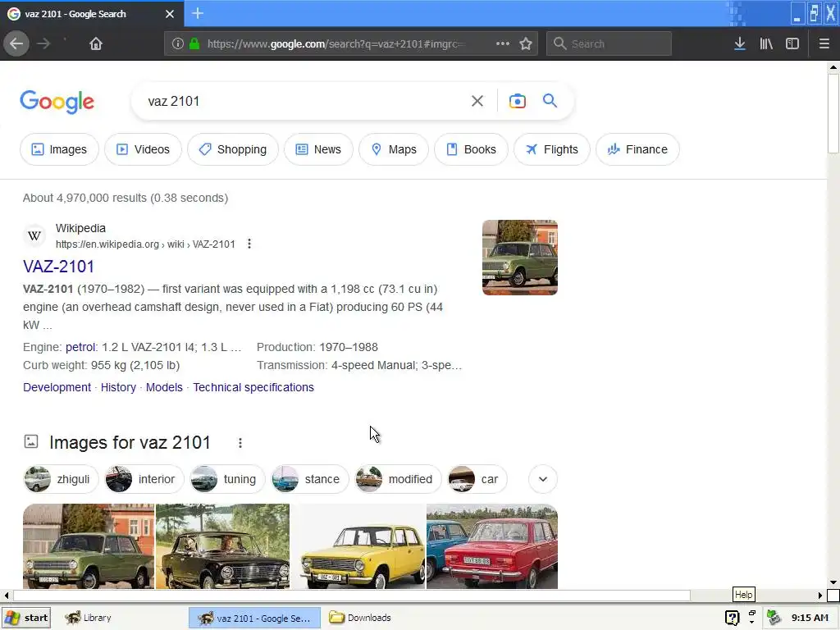Viewport: 840px width, 630px height.
Task: Click the help question mark tray icon
Action: point(732,618)
